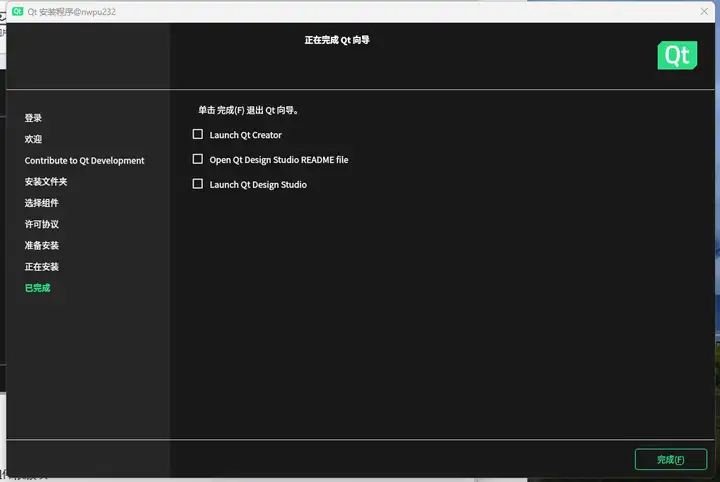This screenshot has height=482, width=720.
Task: Click the Qt 安装程序 window title text
Action: (x=72, y=12)
